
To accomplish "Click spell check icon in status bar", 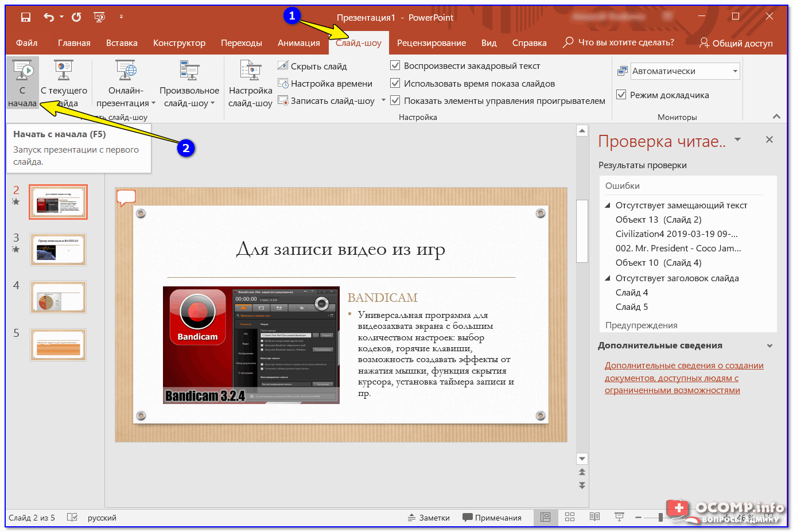I will [72, 518].
